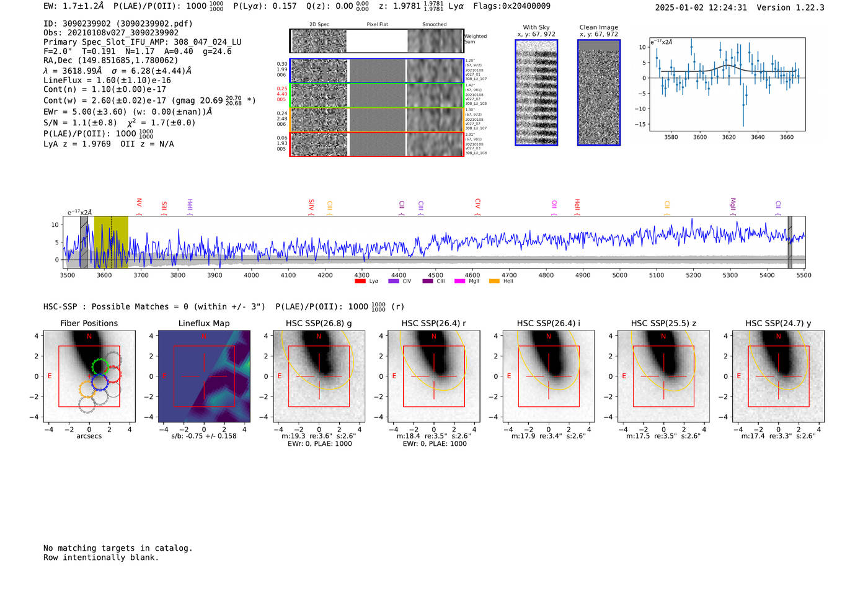
Task: Click the Weighted Sum 2D spectrum row
Action: [x=376, y=41]
